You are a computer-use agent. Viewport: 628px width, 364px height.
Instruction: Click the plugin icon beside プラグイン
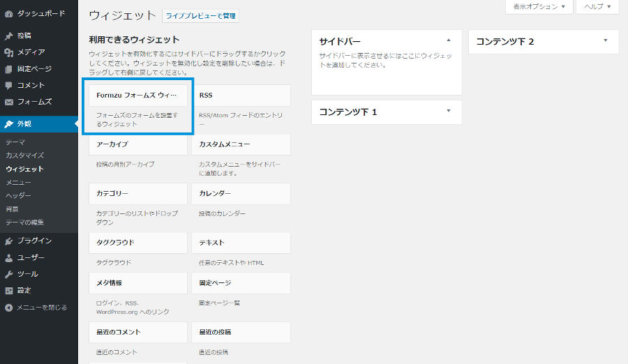tap(9, 241)
